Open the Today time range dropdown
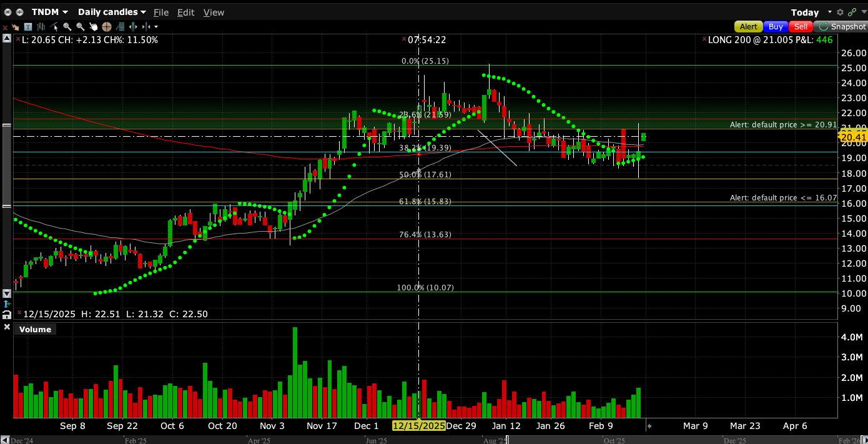The image size is (868, 444). coord(811,12)
